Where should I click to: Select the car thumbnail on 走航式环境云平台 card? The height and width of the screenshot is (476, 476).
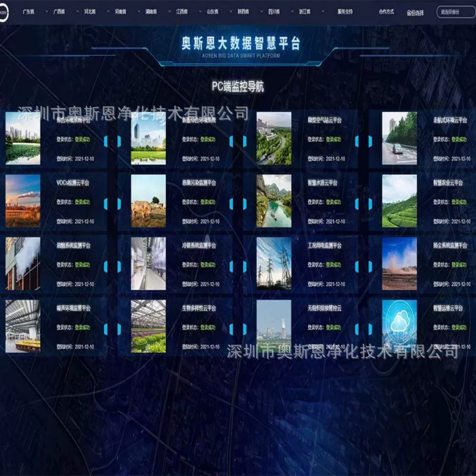click(x=399, y=138)
